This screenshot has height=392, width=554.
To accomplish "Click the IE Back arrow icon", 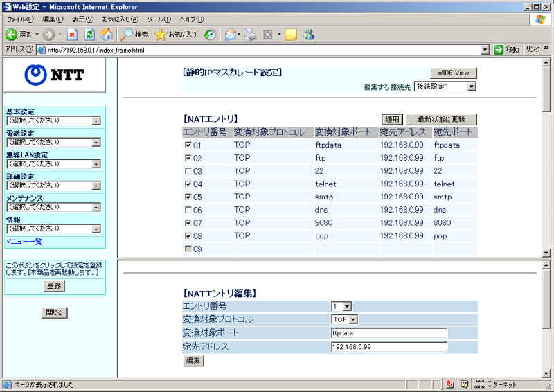I will 11,35.
